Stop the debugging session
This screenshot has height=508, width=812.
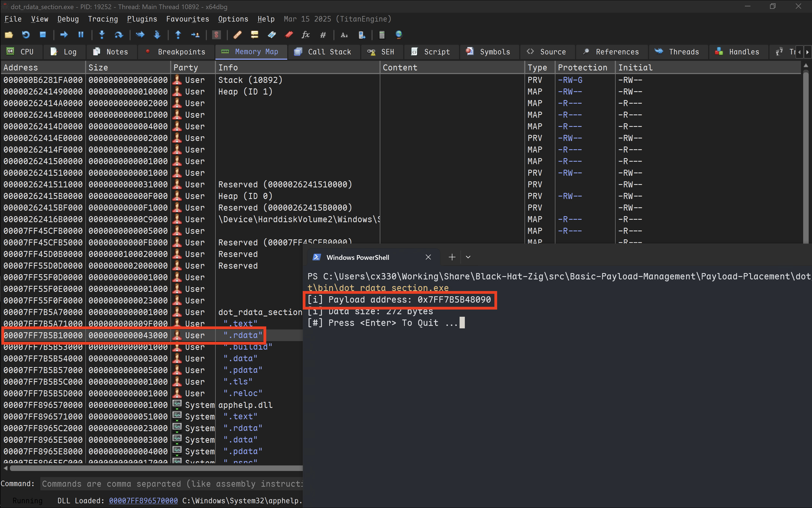(x=43, y=35)
